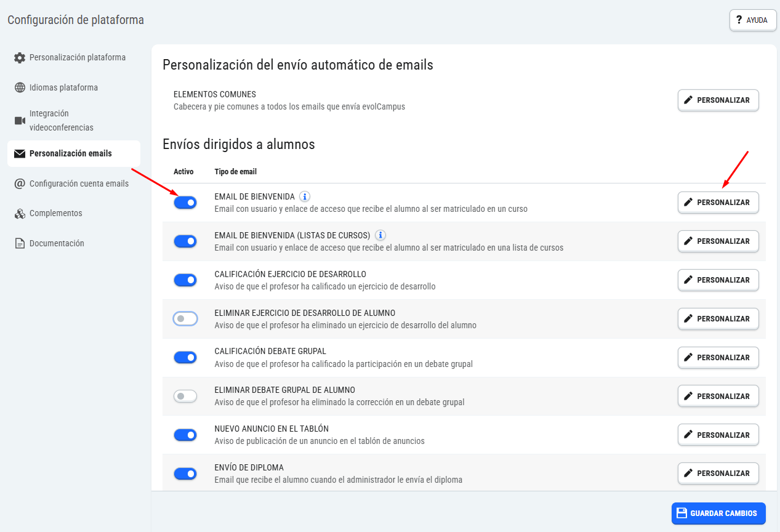
Task: Click info icon for Email de bienvenida (listas de cursos)
Action: click(380, 235)
